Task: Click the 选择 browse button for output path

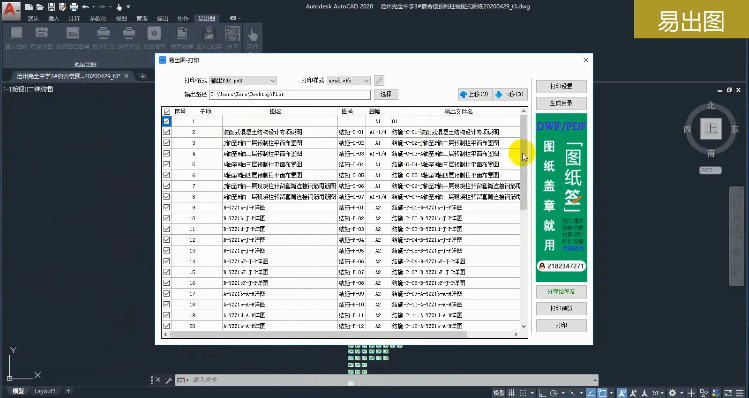Action: click(x=386, y=95)
